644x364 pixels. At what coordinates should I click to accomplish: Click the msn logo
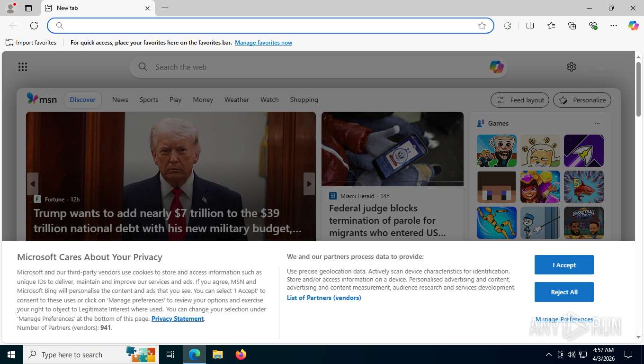[42, 99]
